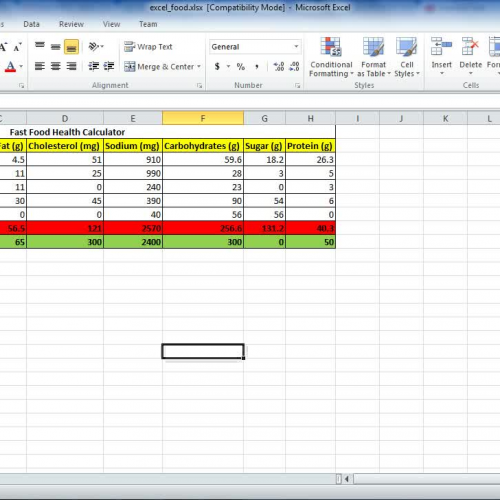Select the cell containing 59.6

pyautogui.click(x=203, y=160)
